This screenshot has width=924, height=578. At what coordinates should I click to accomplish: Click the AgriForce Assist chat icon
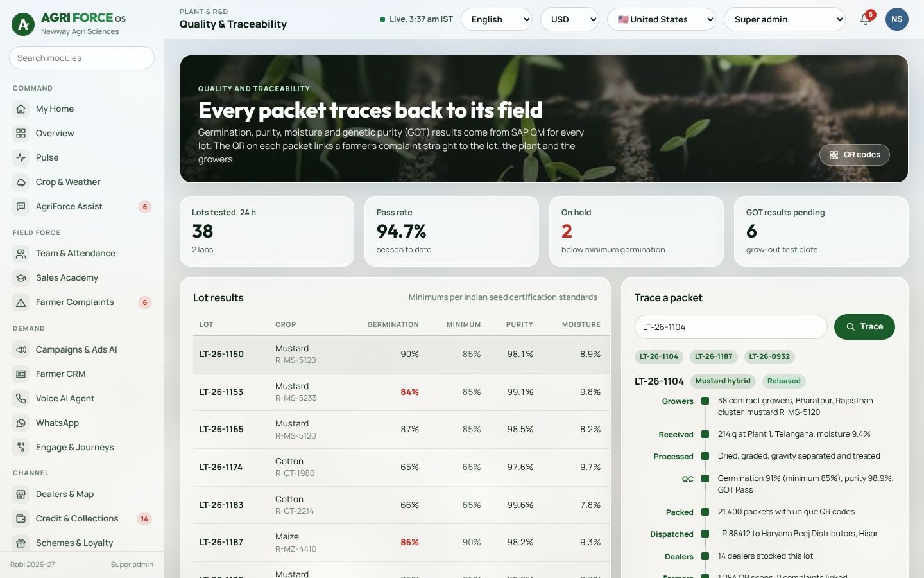[21, 207]
